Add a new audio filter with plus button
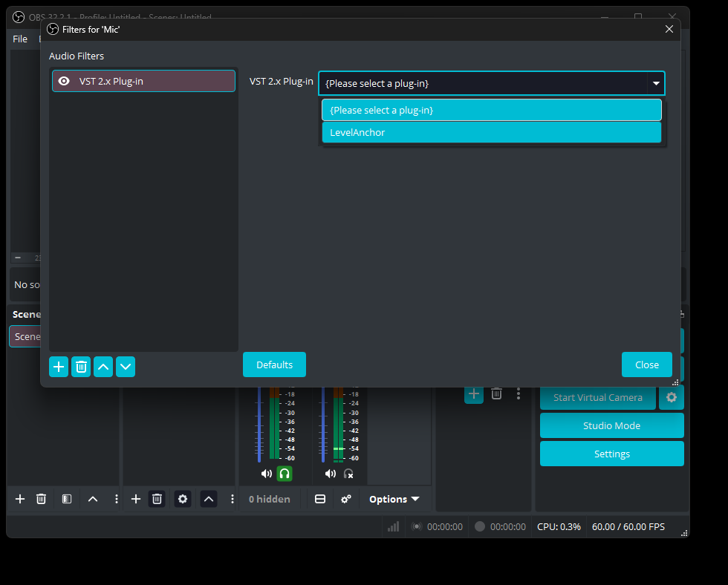Image resolution: width=728 pixels, height=585 pixels. click(x=59, y=367)
